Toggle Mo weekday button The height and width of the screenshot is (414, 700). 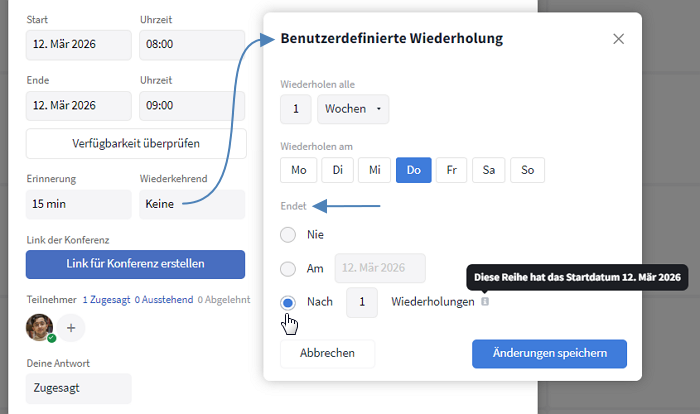(x=299, y=170)
